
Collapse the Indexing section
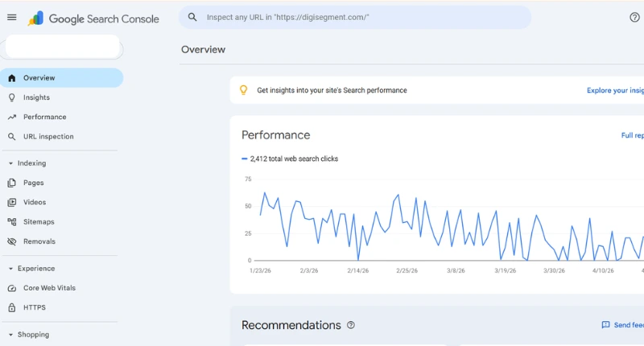click(10, 163)
